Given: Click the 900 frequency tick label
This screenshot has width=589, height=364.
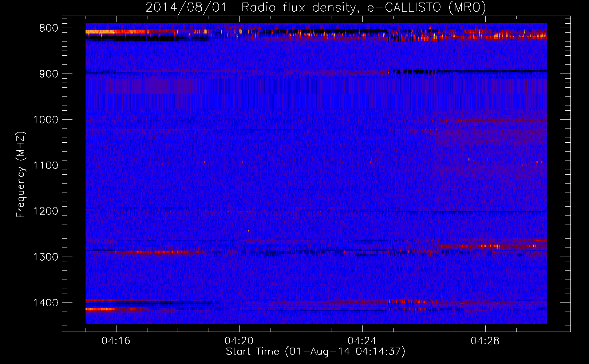Looking at the screenshot, I should [49, 74].
